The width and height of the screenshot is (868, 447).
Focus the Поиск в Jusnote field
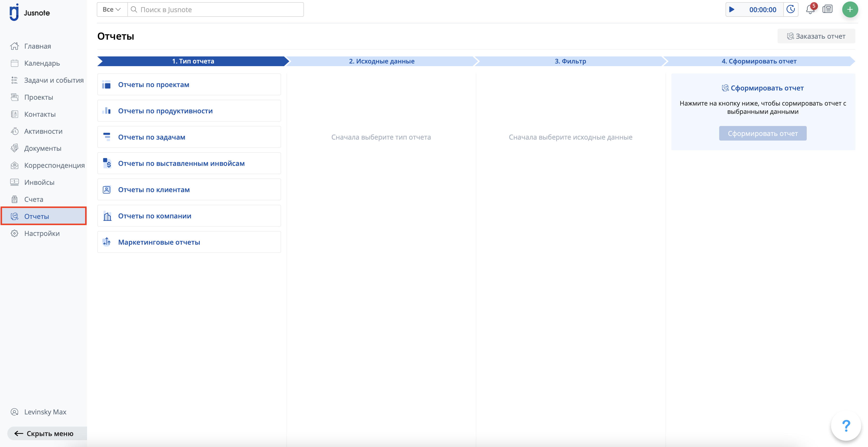(x=216, y=9)
